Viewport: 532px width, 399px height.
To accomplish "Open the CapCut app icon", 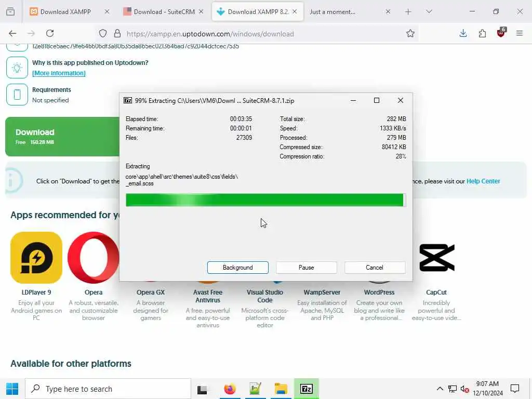I will (436, 258).
